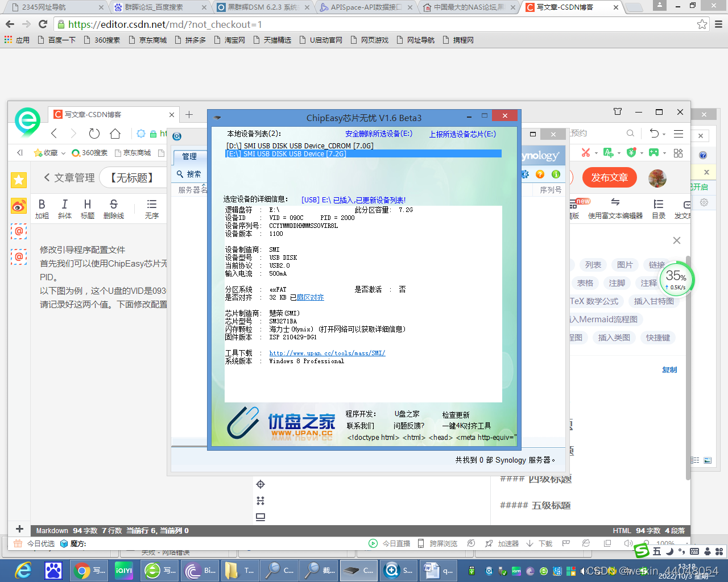Click the 发布文章 publish article button

pyautogui.click(x=610, y=178)
